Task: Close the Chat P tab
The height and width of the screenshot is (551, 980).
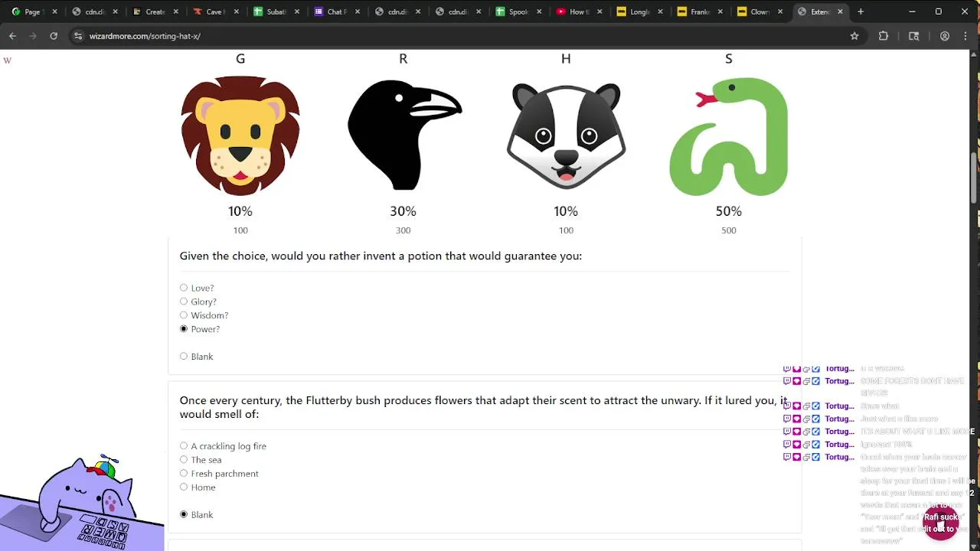Action: pos(358,11)
